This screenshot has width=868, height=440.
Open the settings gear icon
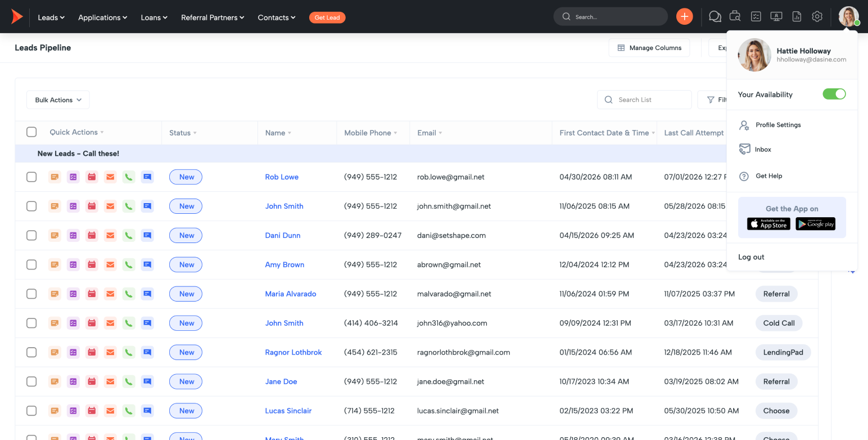coord(817,17)
